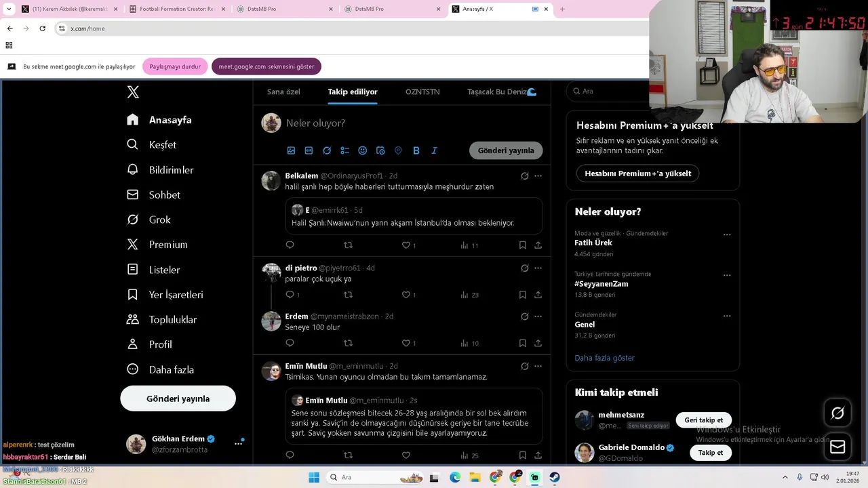
Task: Bookmark Erdem's Seneye 100 olur post
Action: click(522, 344)
